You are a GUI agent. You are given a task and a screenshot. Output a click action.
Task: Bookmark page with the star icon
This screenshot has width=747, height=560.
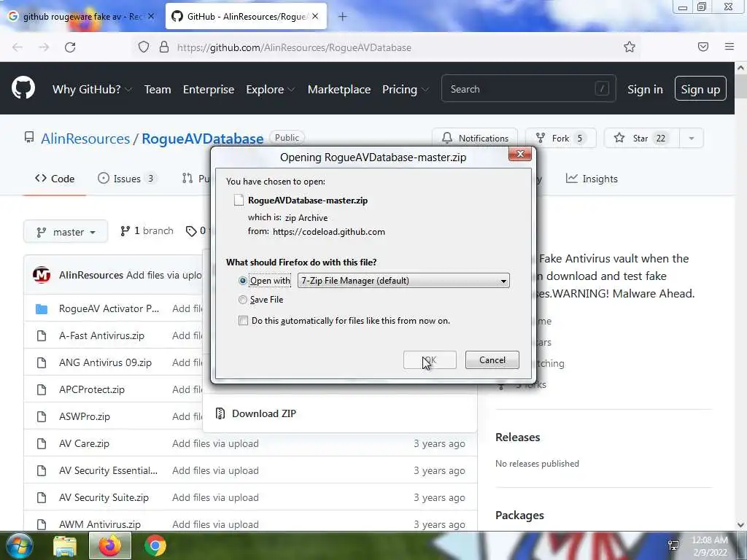(x=630, y=47)
